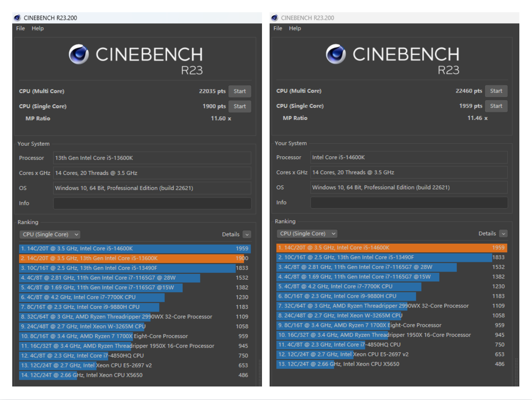Click 22460 pts multi core score, right window
The width and height of the screenshot is (532, 400).
tap(469, 91)
